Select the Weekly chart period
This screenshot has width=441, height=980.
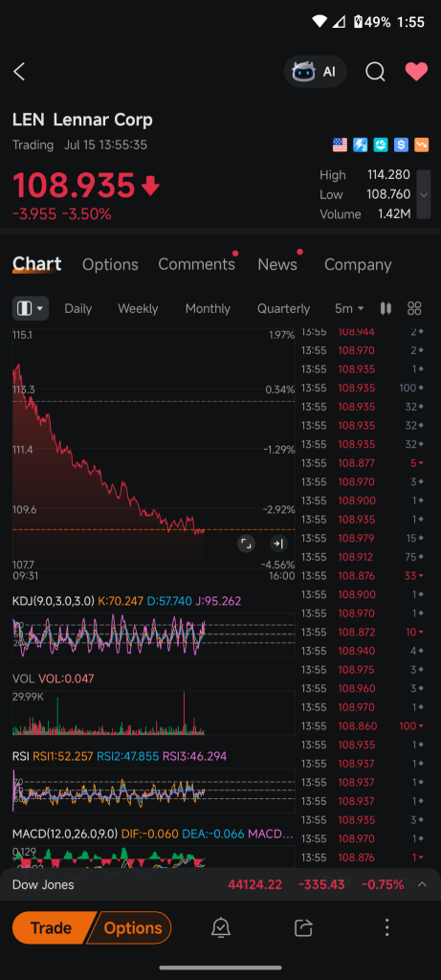pos(138,308)
